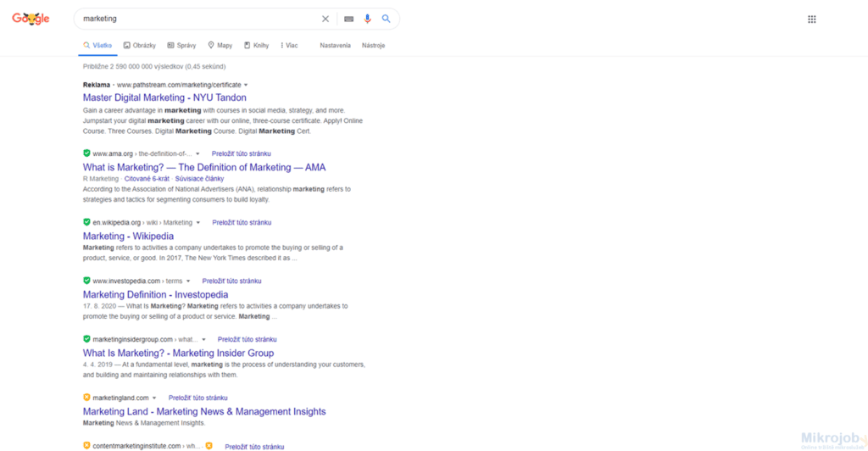Click orange warning icon next to marketingland.com
The width and height of the screenshot is (868, 451).
point(86,398)
